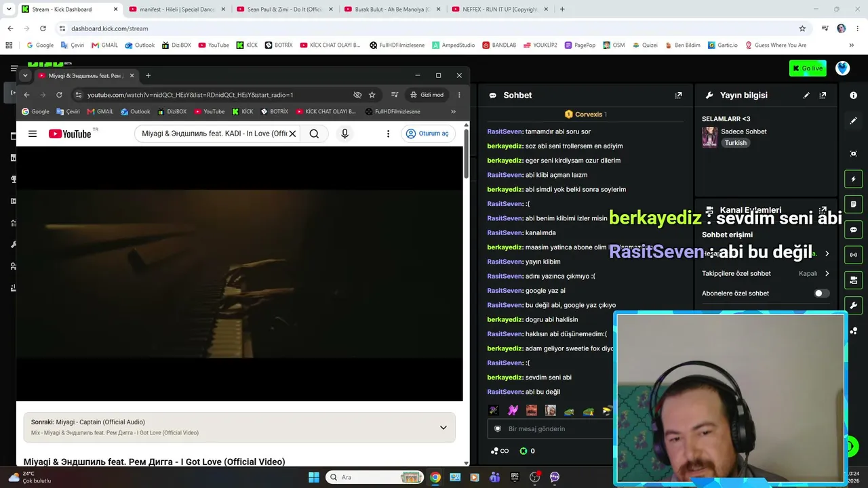The width and height of the screenshot is (868, 488).
Task: Open tab search dropdown in the incognito window
Action: click(x=25, y=75)
